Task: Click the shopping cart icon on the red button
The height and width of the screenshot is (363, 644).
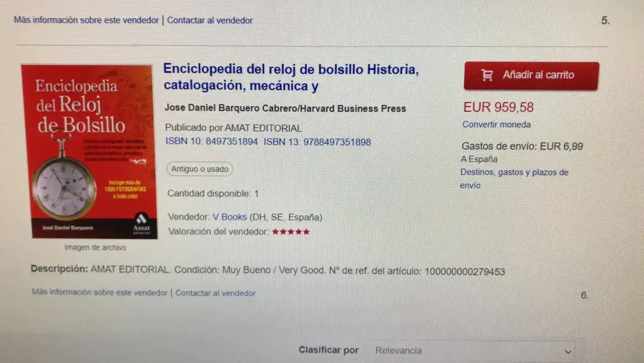Action: 487,75
